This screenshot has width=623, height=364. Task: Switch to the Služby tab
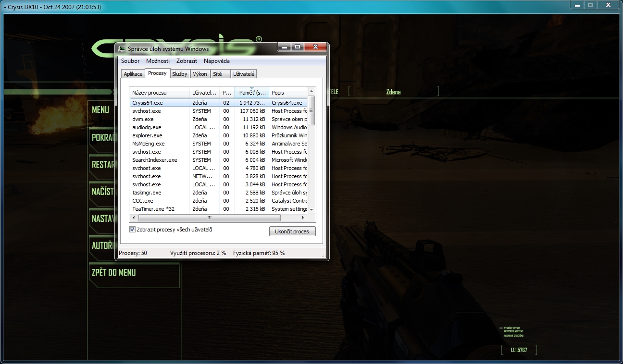[x=179, y=74]
